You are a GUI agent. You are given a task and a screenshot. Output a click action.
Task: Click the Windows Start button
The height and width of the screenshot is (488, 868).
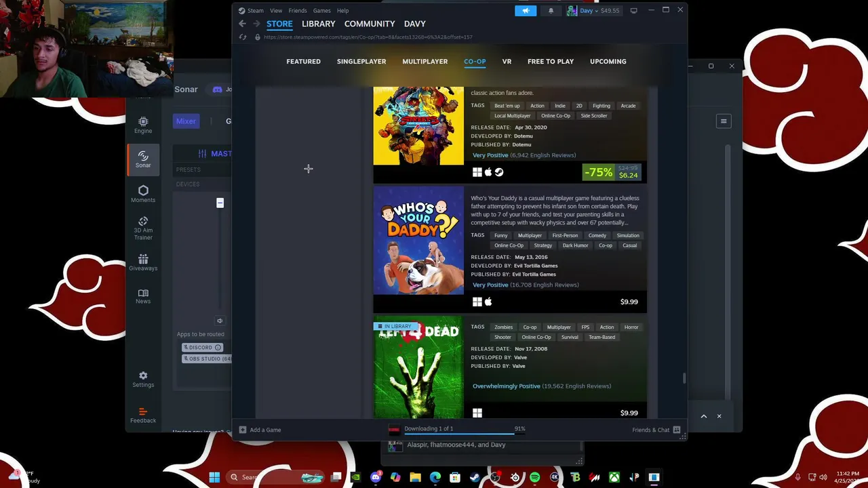[x=214, y=477]
